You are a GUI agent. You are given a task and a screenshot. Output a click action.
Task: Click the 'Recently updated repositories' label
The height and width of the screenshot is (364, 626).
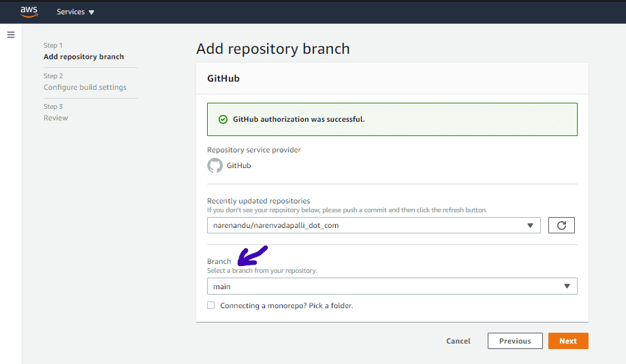coord(259,201)
